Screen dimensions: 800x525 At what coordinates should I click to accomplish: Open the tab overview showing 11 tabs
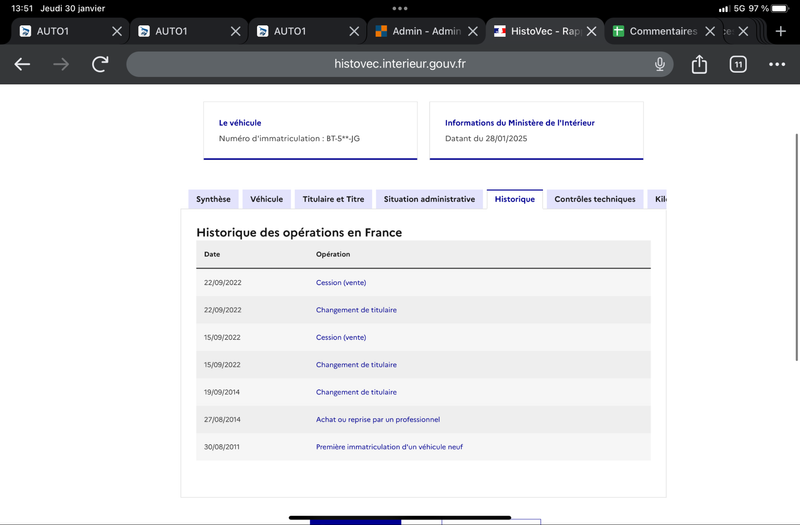(x=738, y=64)
